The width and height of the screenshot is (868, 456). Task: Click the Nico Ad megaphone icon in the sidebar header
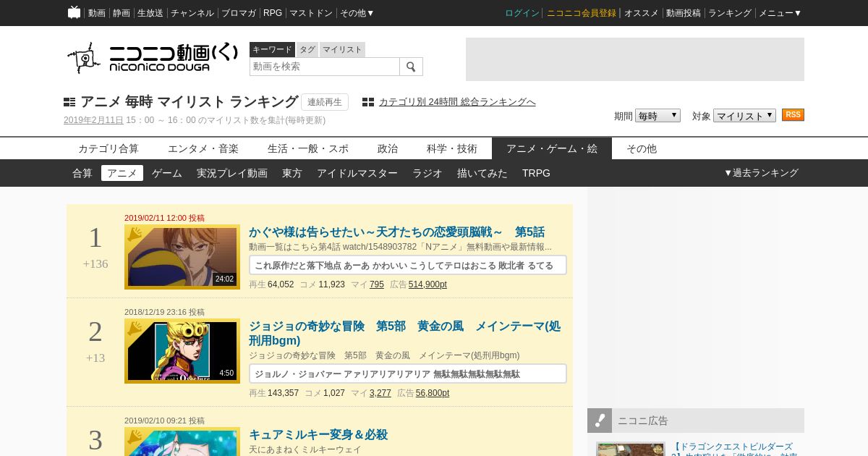point(600,421)
